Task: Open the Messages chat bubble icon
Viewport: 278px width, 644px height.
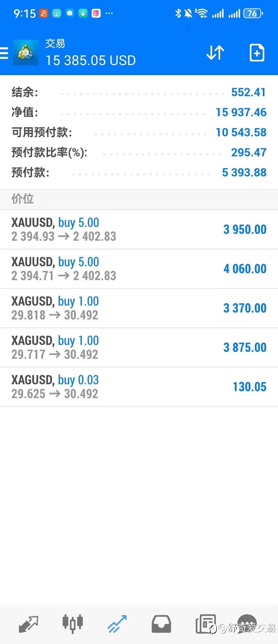Action: [247, 622]
